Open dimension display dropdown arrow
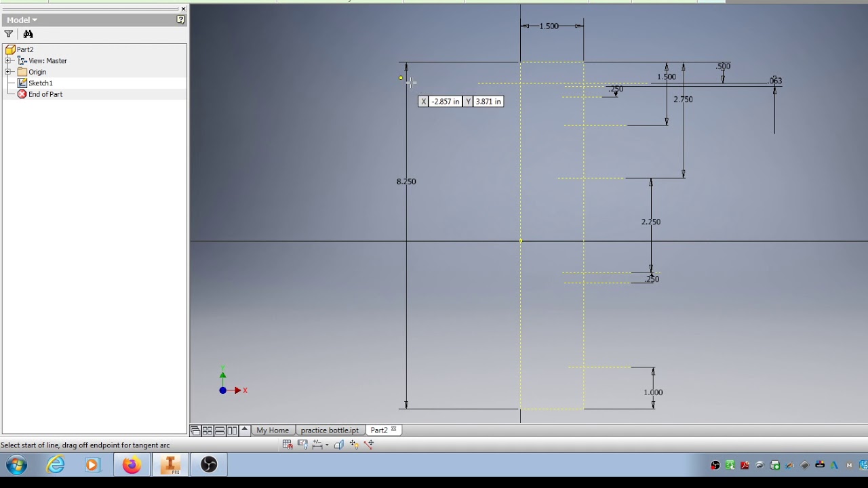The image size is (868, 488). click(x=327, y=445)
